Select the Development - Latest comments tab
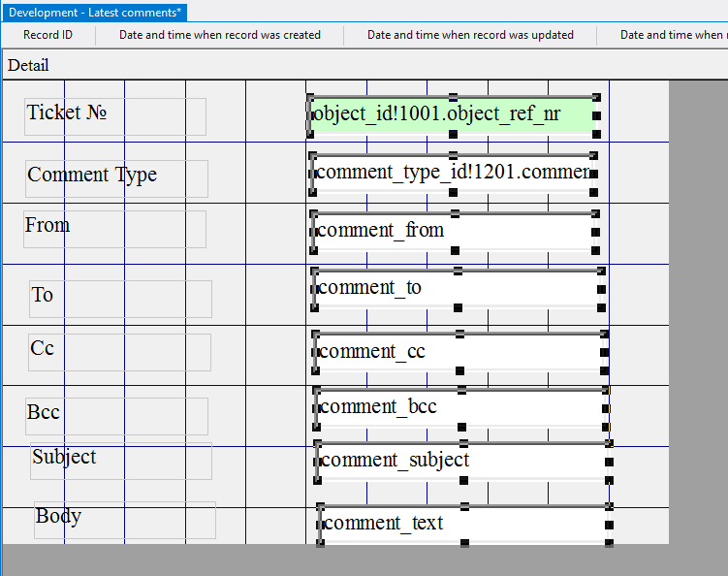The height and width of the screenshot is (576, 728). [x=95, y=13]
